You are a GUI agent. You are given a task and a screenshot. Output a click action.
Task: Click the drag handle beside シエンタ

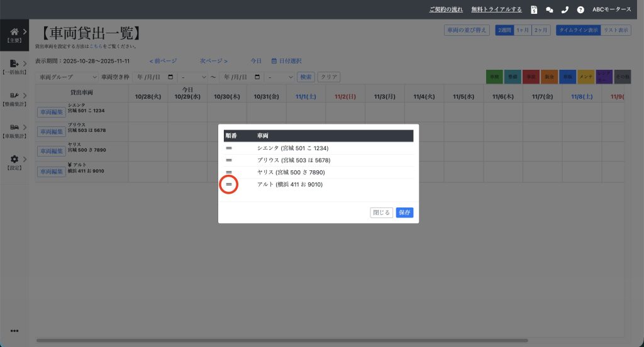(229, 148)
